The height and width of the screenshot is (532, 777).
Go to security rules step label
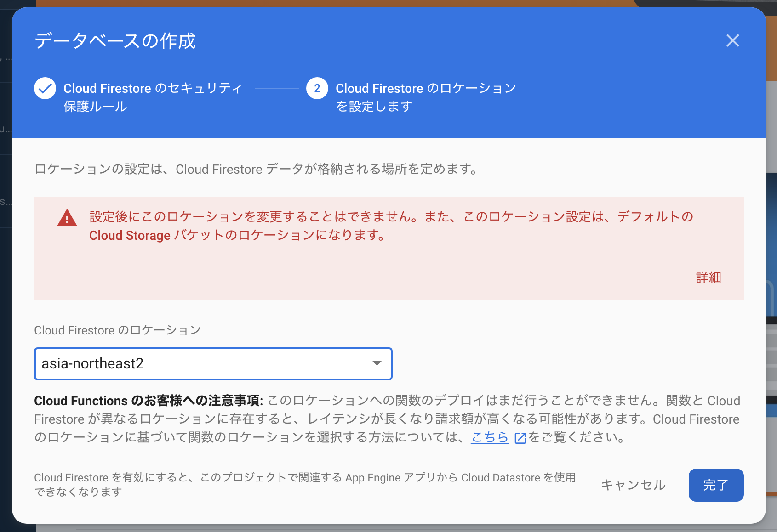pyautogui.click(x=153, y=97)
